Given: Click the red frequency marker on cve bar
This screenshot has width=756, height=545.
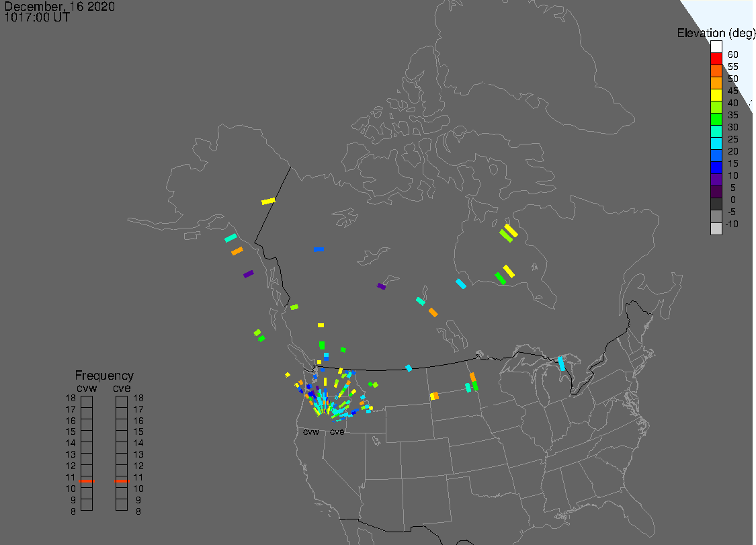Looking at the screenshot, I should coord(122,481).
